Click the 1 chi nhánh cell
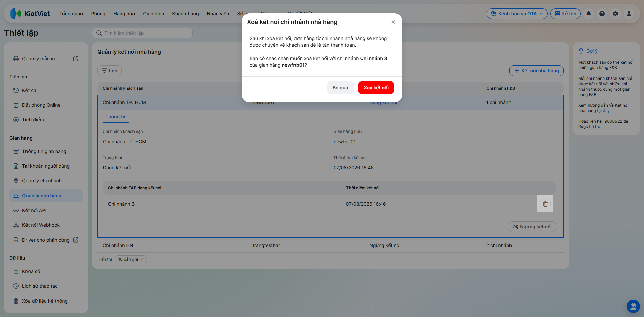Viewport: 644px width, 317px height. click(499, 102)
